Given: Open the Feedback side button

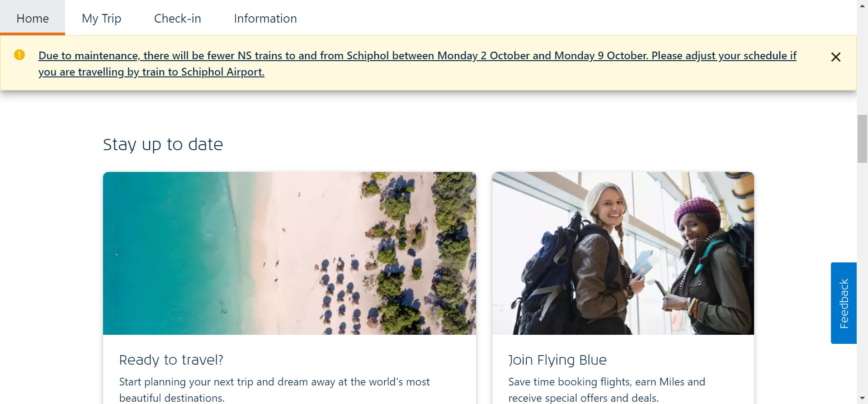Looking at the screenshot, I should point(844,303).
